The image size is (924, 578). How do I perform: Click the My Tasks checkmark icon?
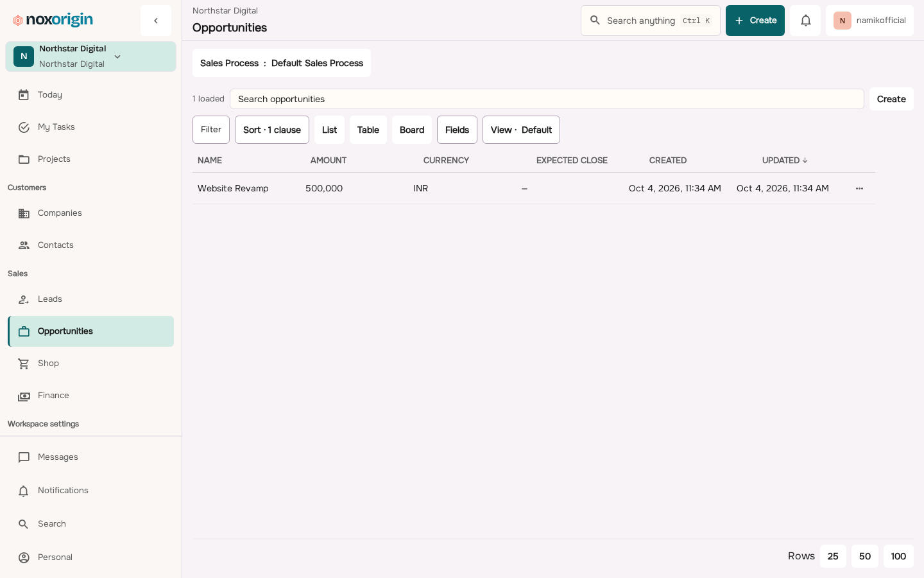pos(24,127)
